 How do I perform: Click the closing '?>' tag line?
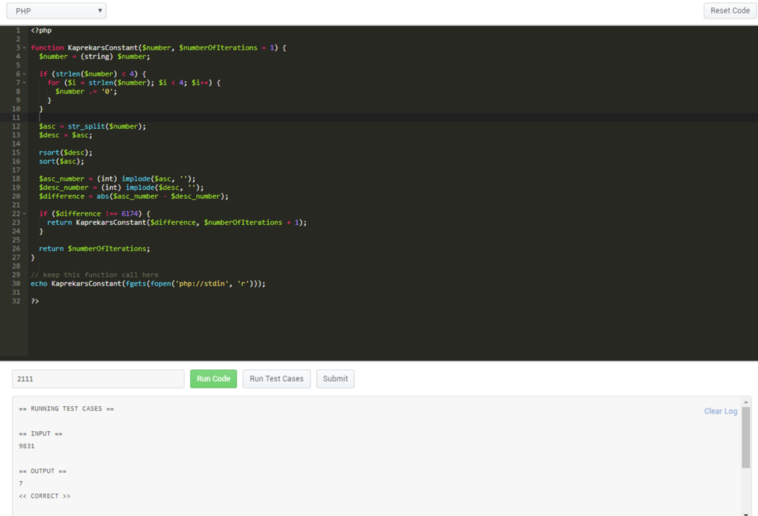coord(35,301)
